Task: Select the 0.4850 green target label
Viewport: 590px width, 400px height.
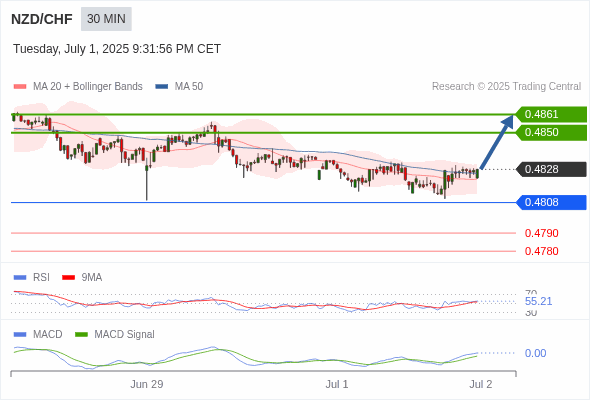Action: (x=551, y=132)
